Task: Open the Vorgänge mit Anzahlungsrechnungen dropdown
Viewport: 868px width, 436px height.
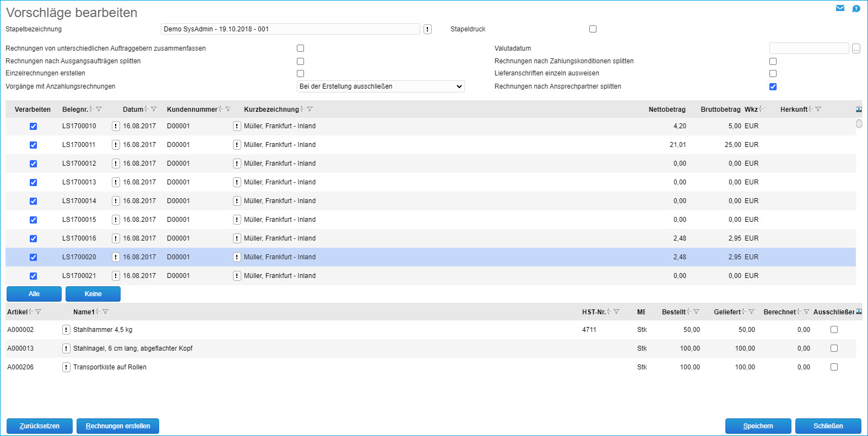Action: coord(380,86)
